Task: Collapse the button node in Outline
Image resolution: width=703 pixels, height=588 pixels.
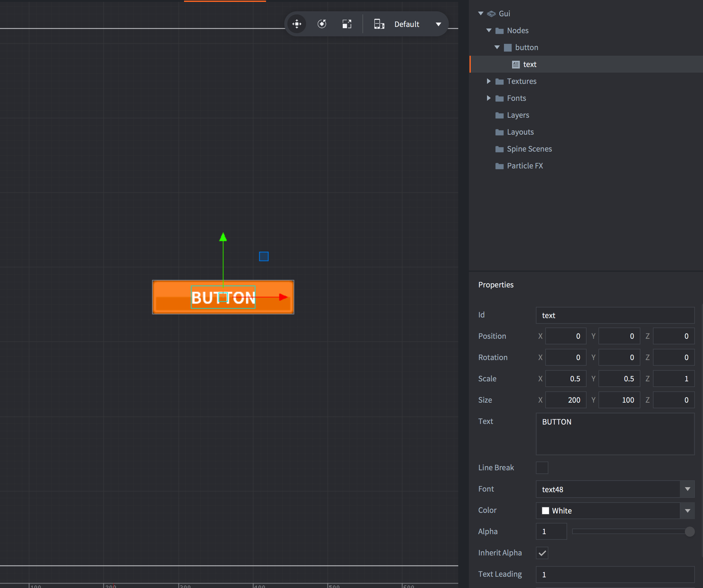Action: coord(497,47)
